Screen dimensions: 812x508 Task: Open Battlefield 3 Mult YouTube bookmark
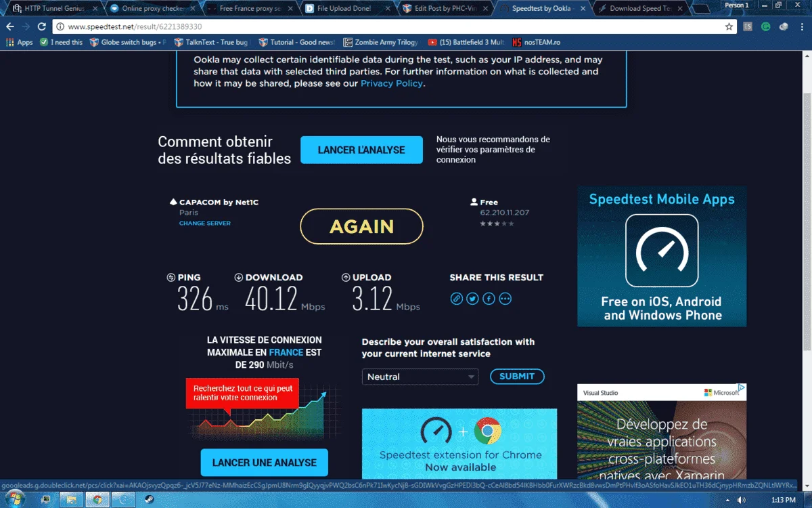(466, 42)
